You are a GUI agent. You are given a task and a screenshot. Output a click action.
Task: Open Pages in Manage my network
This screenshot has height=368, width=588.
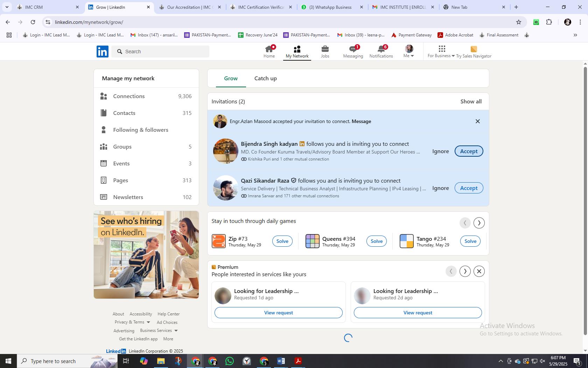coord(146,180)
